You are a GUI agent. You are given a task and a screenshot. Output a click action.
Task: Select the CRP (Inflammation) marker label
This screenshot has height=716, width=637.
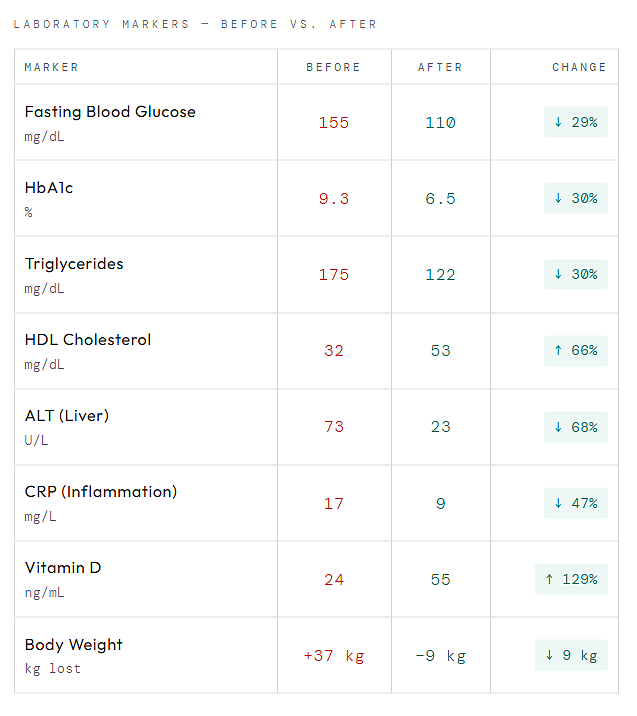pos(101,492)
